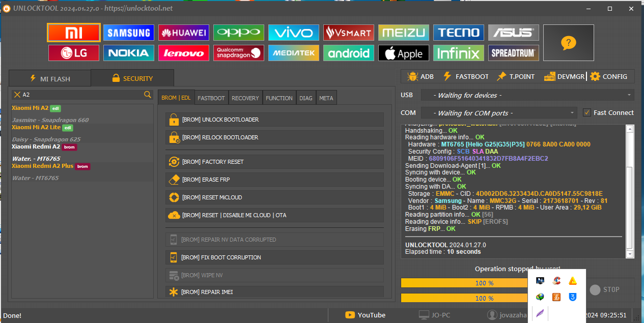
Task: Open the FASTBOOT toolbar button
Action: [465, 76]
